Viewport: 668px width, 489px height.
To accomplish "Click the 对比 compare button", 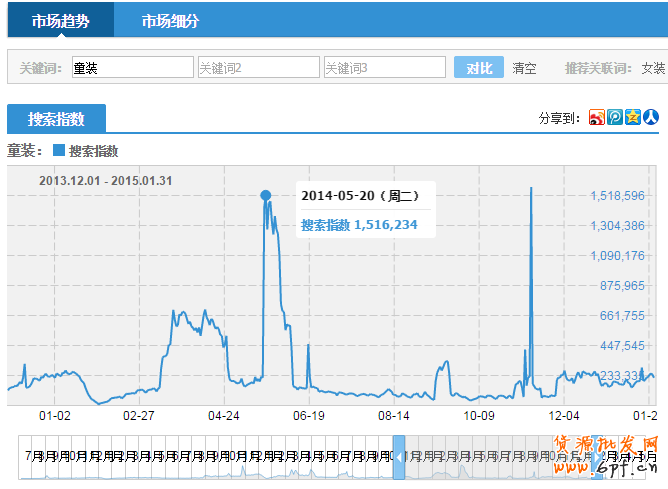I will tap(479, 68).
